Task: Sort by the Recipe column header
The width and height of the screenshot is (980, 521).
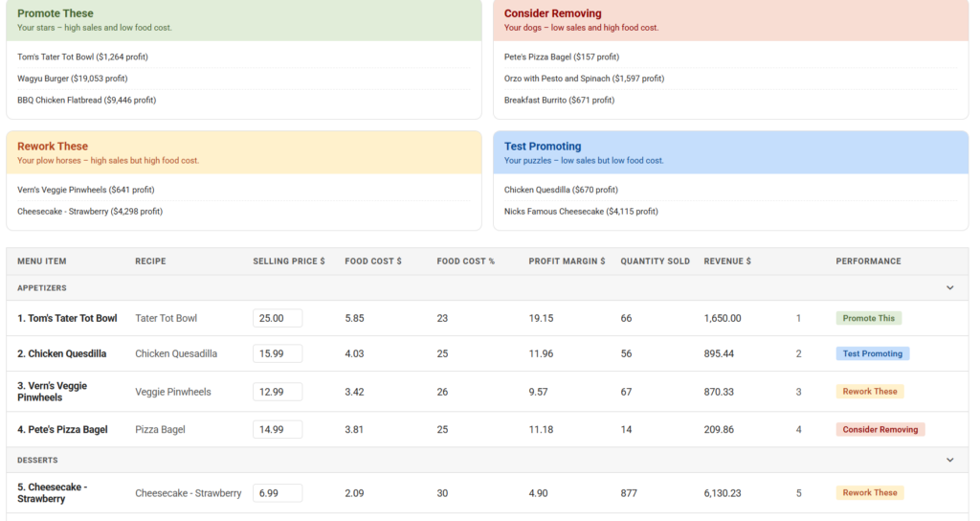Action: [x=150, y=261]
